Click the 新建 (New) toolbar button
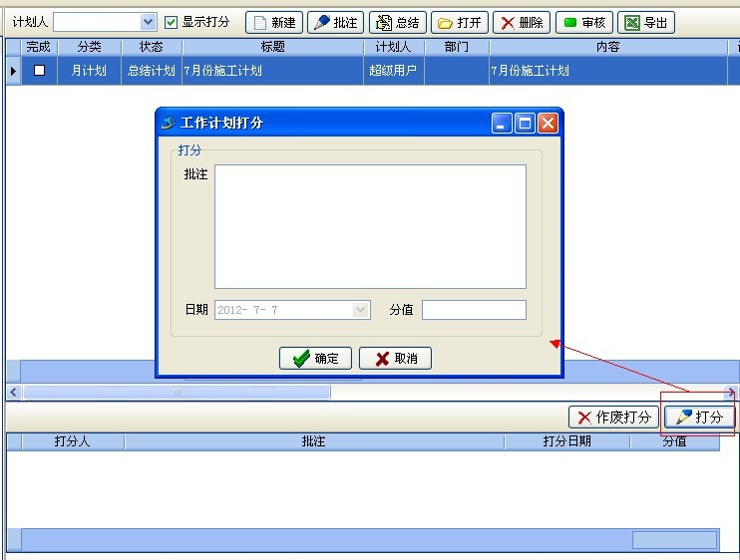 (x=274, y=22)
